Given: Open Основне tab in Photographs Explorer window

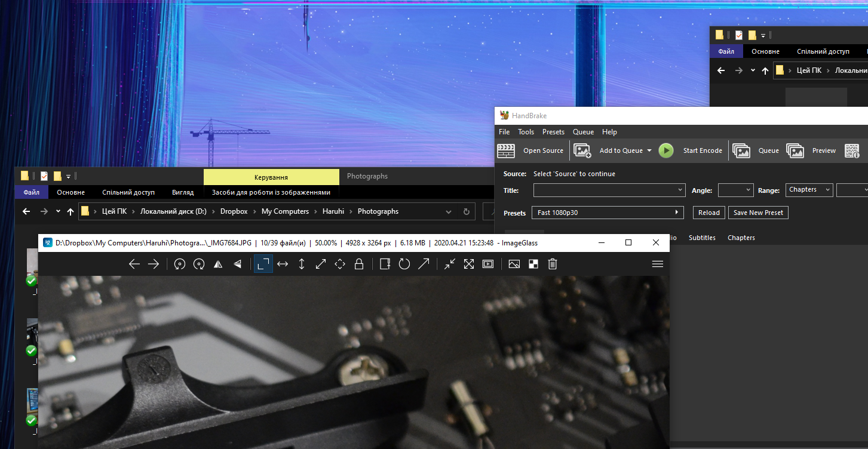Looking at the screenshot, I should click(x=70, y=192).
